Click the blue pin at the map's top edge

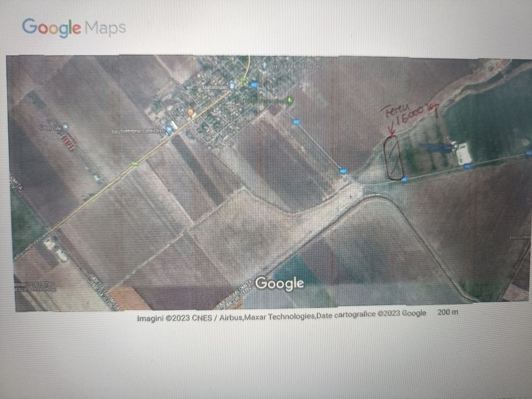(265, 65)
